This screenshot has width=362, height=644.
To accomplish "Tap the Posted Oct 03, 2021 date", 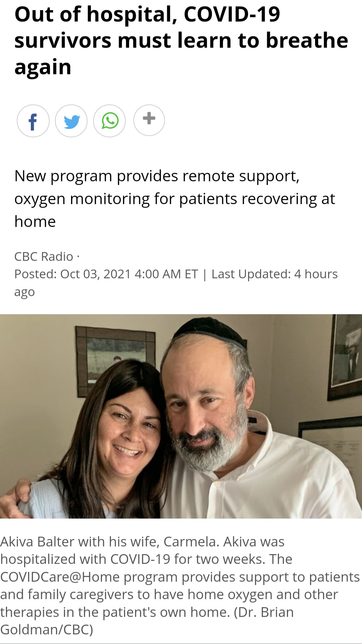I will coord(106,274).
